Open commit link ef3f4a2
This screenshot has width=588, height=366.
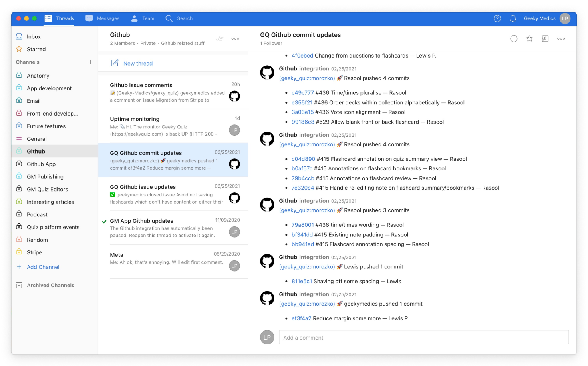point(301,318)
